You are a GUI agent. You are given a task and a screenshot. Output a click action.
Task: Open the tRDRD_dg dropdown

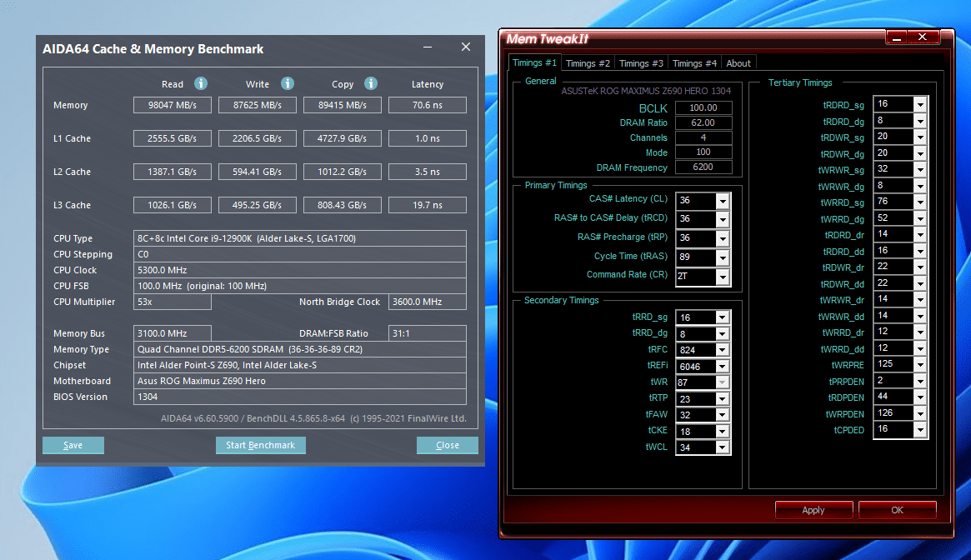coord(920,121)
